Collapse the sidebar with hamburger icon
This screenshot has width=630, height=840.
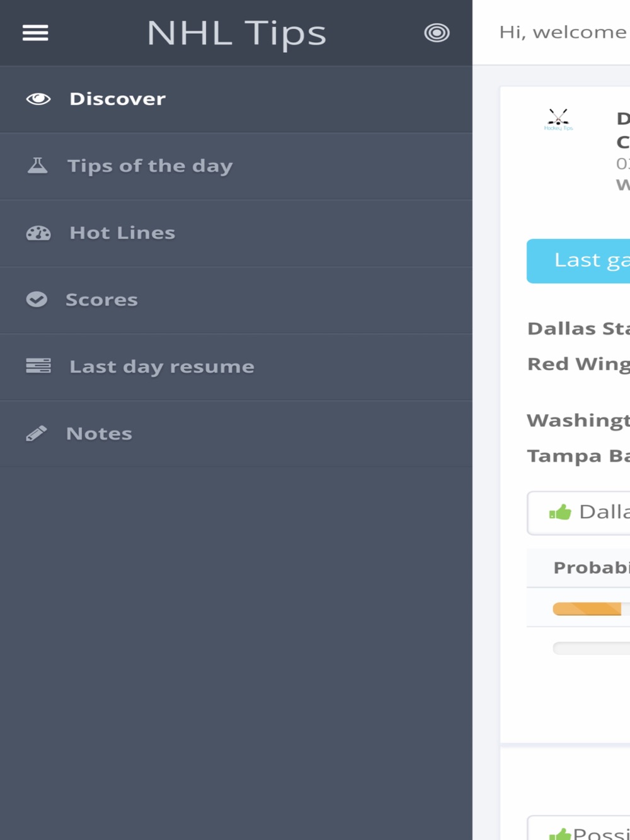[x=35, y=33]
